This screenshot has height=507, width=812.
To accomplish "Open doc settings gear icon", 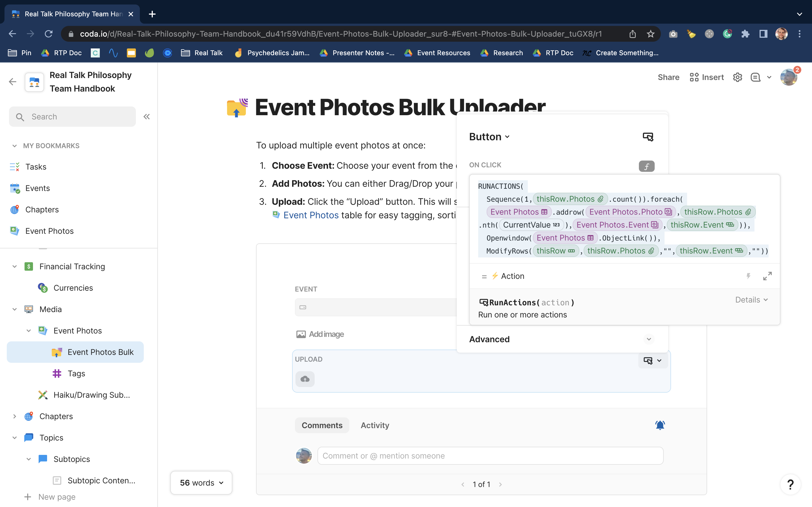I will pyautogui.click(x=737, y=77).
